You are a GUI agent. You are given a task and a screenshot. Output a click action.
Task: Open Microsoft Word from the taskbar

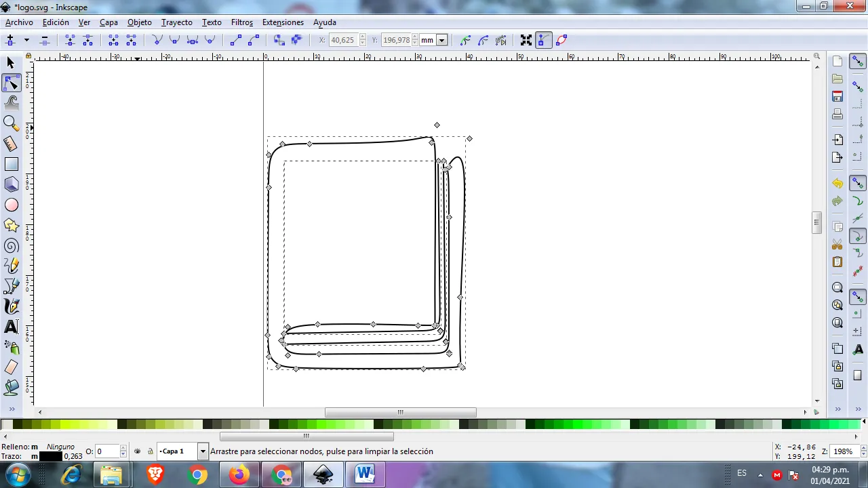pyautogui.click(x=365, y=474)
